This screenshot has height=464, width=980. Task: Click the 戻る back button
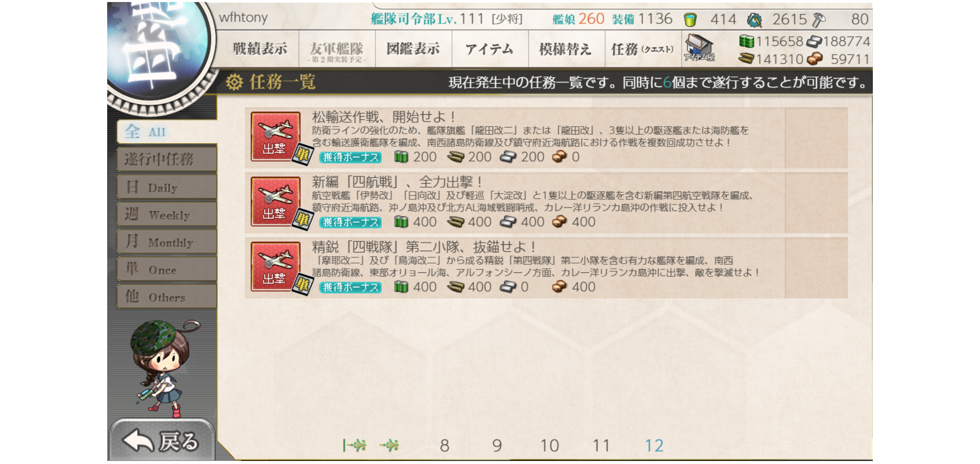click(162, 441)
